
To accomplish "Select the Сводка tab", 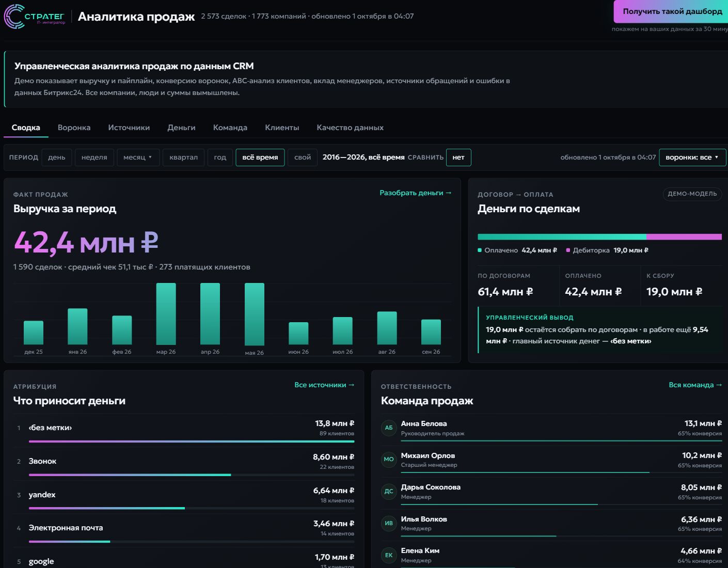I will coord(26,128).
